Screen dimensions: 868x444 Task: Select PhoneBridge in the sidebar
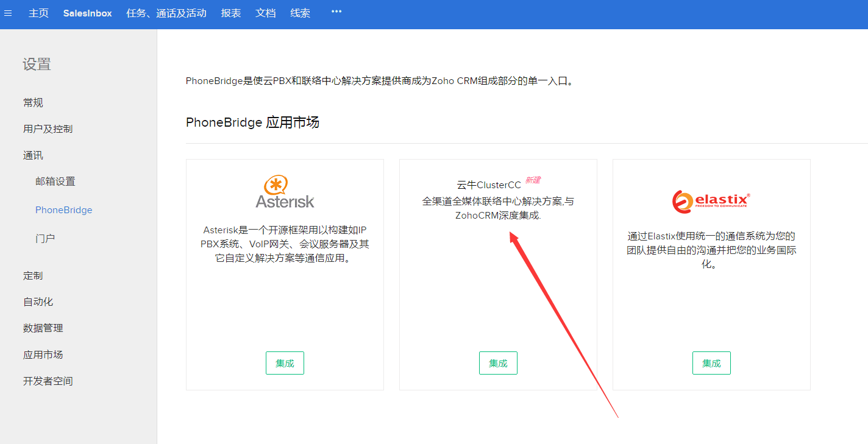click(x=63, y=210)
